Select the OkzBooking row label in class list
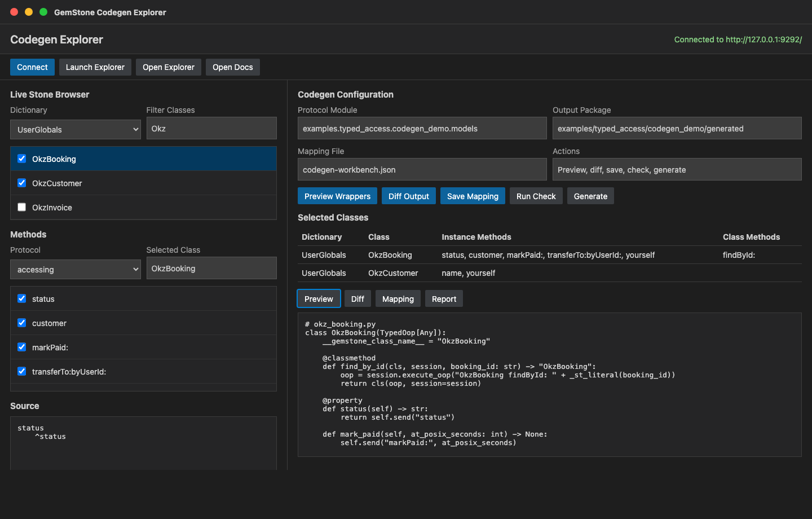Screen dimensions: 812x519 click(54, 159)
